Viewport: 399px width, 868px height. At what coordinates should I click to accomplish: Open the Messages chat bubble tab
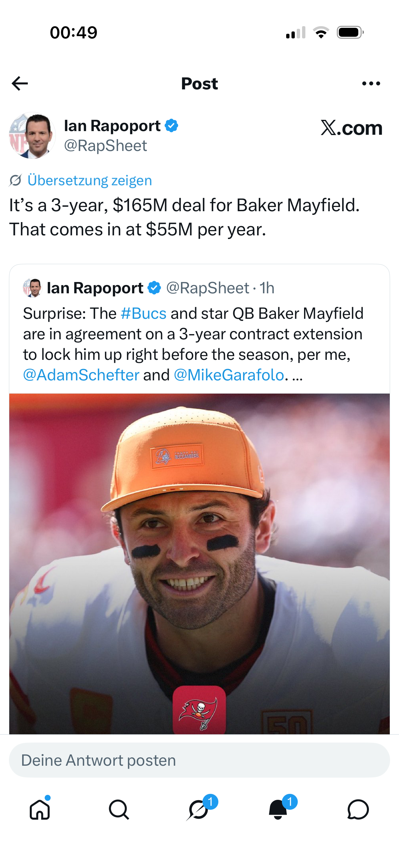click(358, 809)
